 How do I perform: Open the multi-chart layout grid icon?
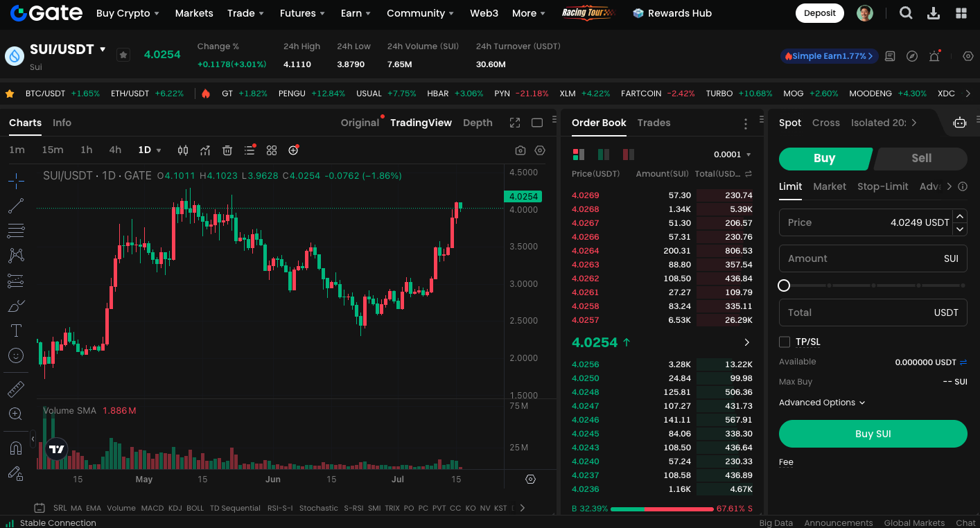(x=272, y=150)
